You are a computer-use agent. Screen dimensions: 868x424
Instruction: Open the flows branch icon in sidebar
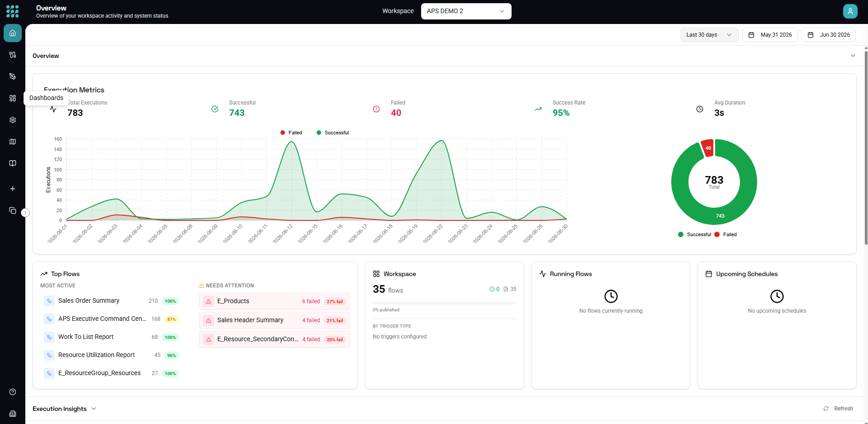coord(13,55)
